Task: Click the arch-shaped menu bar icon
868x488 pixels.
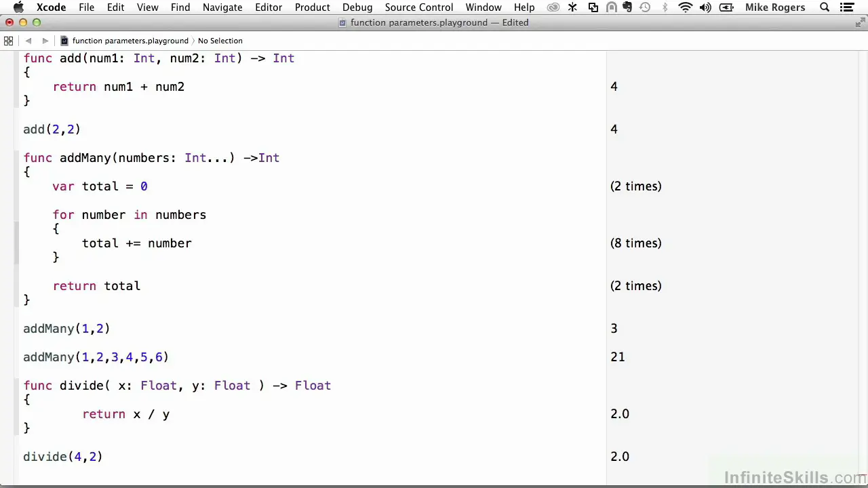Action: (611, 7)
